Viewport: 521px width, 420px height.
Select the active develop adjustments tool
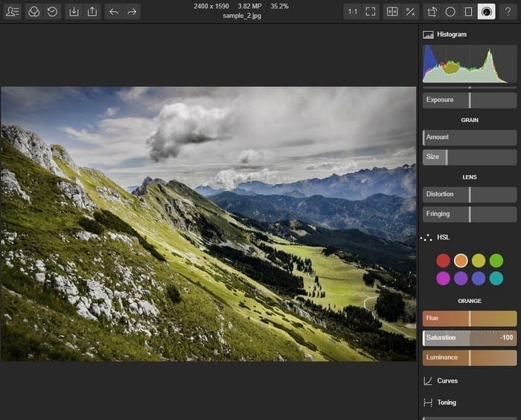pyautogui.click(x=487, y=12)
